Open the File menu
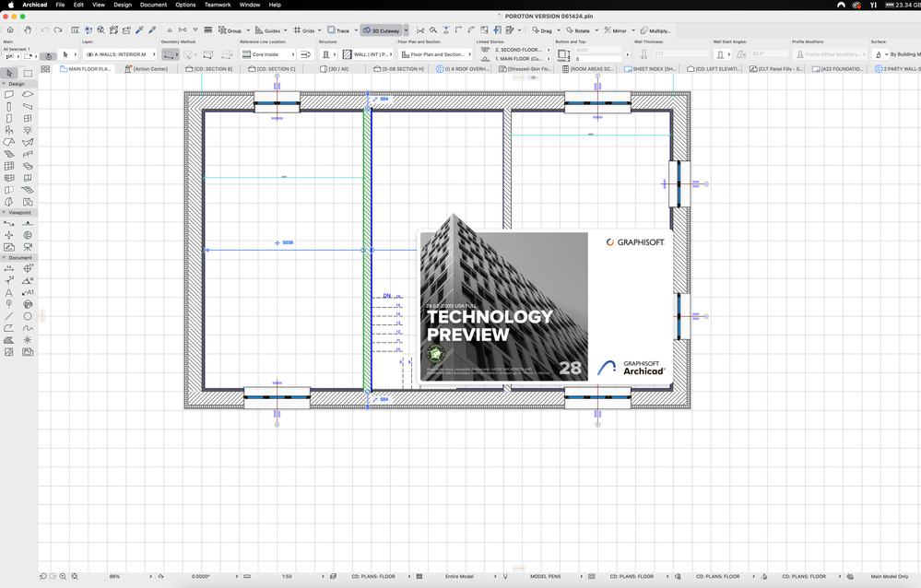Image resolution: width=921 pixels, height=588 pixels. point(60,5)
